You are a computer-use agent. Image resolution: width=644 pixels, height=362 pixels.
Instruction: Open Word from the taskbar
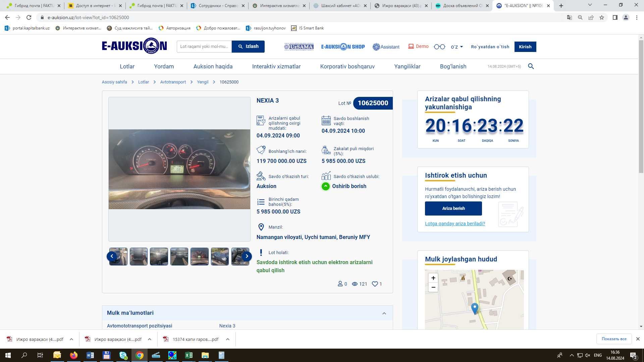[x=90, y=355]
